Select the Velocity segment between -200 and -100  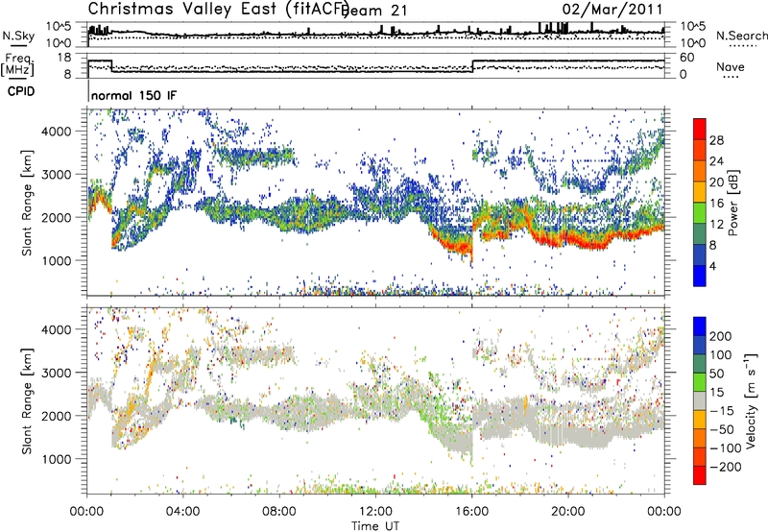click(x=700, y=456)
